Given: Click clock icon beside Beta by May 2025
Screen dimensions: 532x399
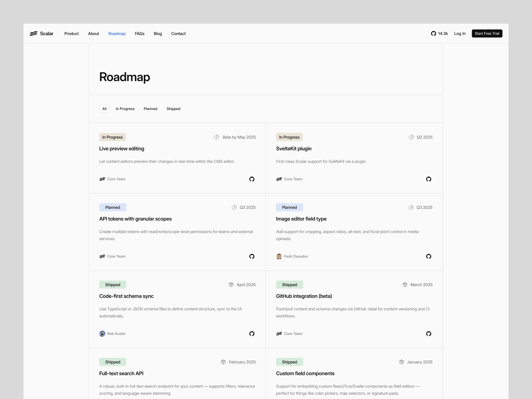Looking at the screenshot, I should click(x=216, y=137).
